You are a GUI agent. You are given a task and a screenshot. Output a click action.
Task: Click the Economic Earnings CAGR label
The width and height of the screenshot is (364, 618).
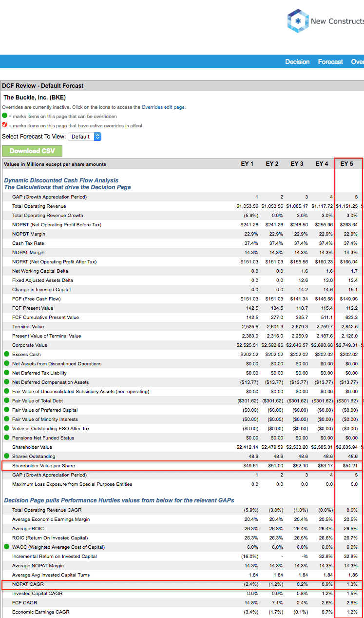click(41, 612)
